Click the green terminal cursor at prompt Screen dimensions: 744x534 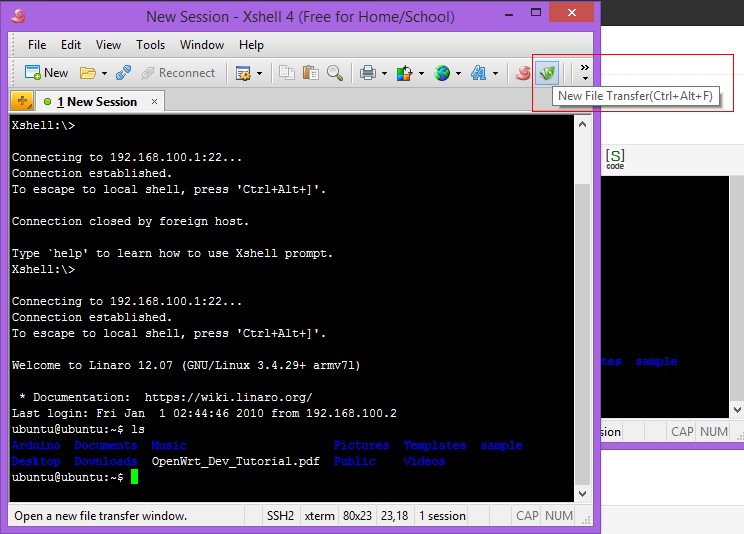coord(134,477)
